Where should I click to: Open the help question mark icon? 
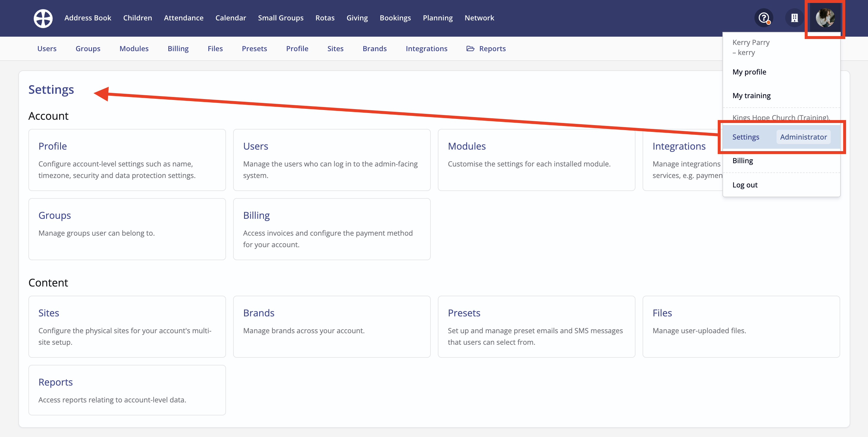763,18
